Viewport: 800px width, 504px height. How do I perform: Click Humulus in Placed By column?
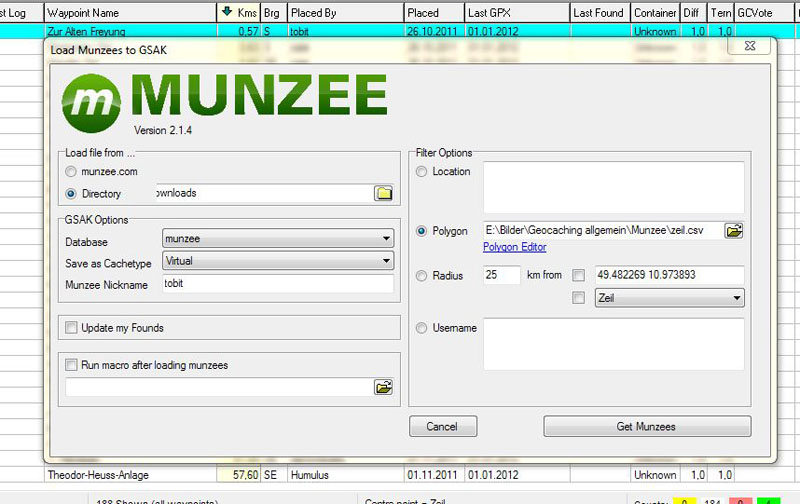tap(310, 475)
